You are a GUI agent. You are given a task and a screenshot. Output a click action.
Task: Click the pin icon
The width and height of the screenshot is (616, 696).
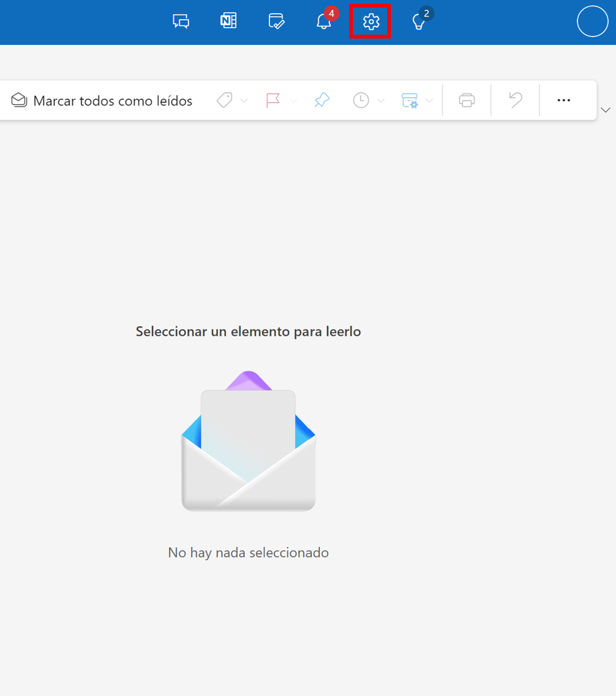pyautogui.click(x=321, y=100)
